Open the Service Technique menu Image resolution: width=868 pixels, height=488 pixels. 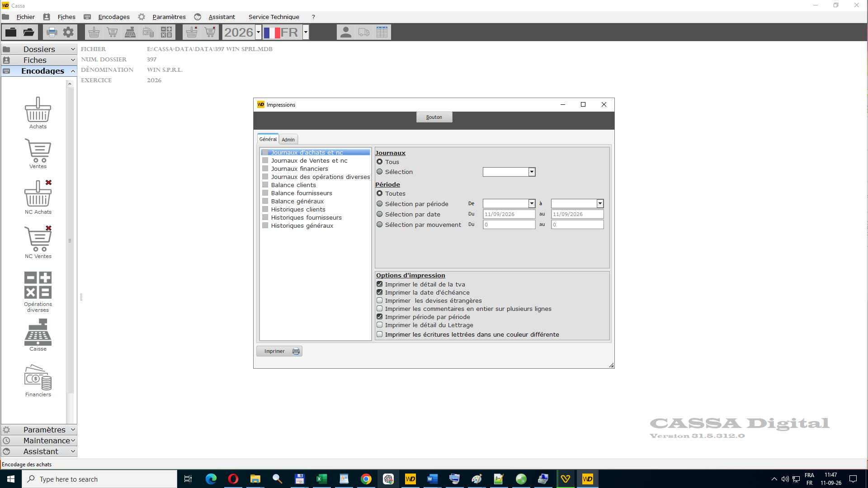(x=274, y=17)
